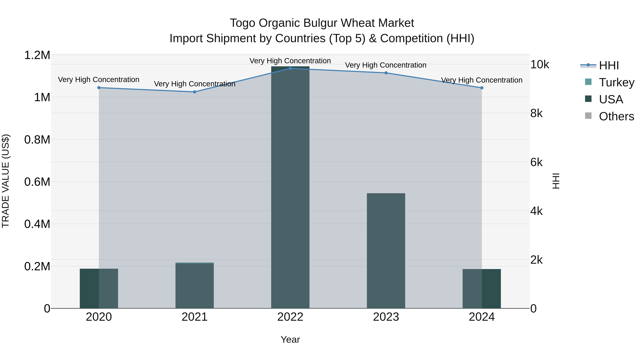Screen dimensions: 644x362
Task: Click the HHI data point for 2022
Action: [290, 68]
